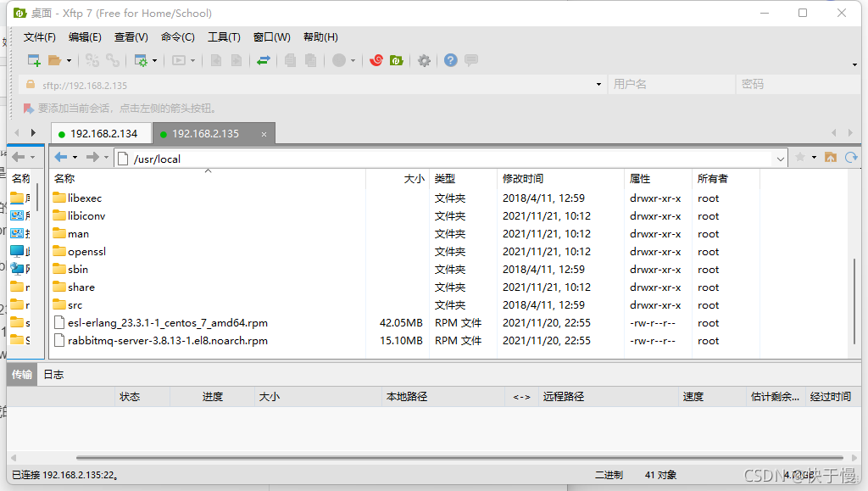Open the 文件(F) menu
Screen dimensions: 868x491
coord(39,37)
